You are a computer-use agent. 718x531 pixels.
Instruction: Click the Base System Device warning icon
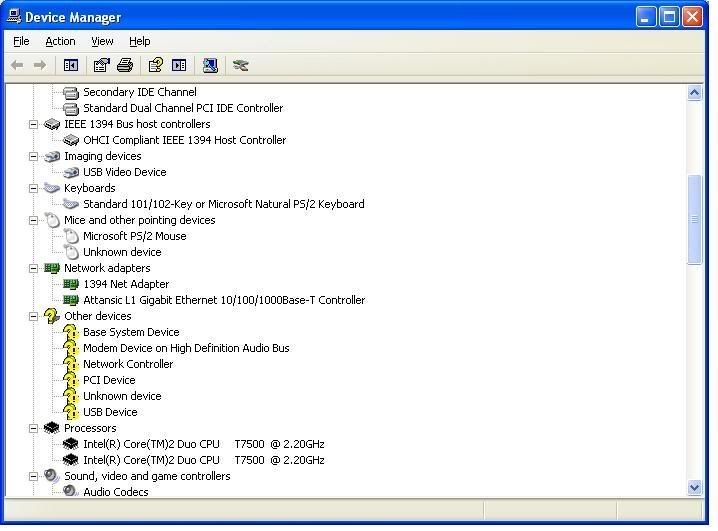[x=71, y=332]
